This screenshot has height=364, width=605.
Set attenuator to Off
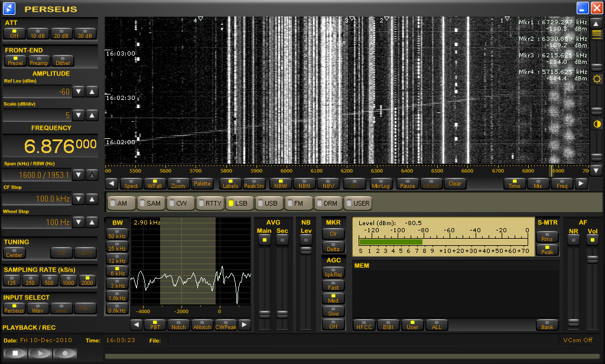tap(14, 34)
